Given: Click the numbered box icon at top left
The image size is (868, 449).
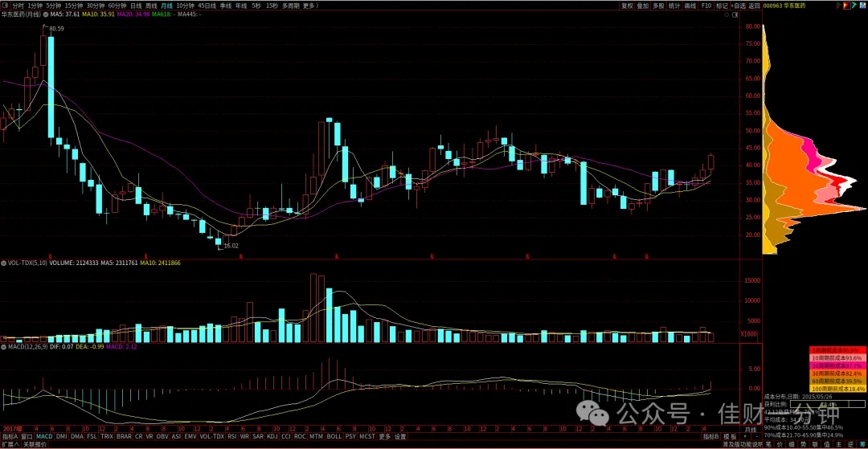Looking at the screenshot, I should [6, 5].
